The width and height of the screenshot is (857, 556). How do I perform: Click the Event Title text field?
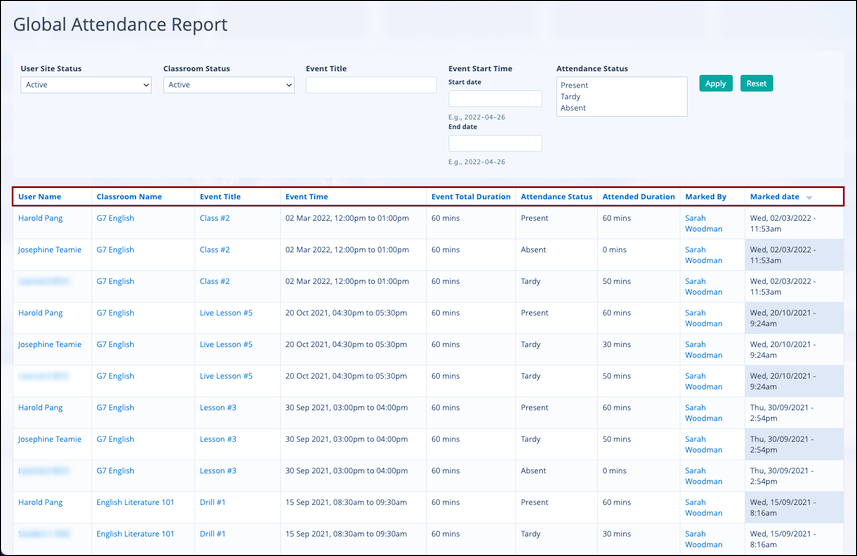[x=371, y=85]
